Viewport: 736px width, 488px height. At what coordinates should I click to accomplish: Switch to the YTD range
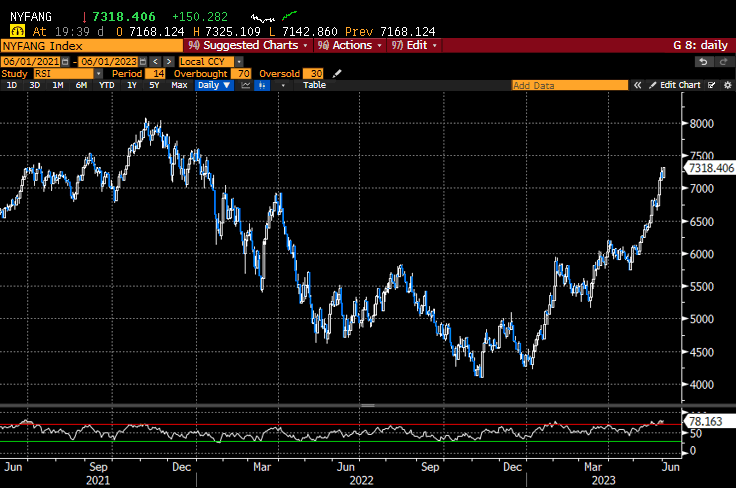107,85
